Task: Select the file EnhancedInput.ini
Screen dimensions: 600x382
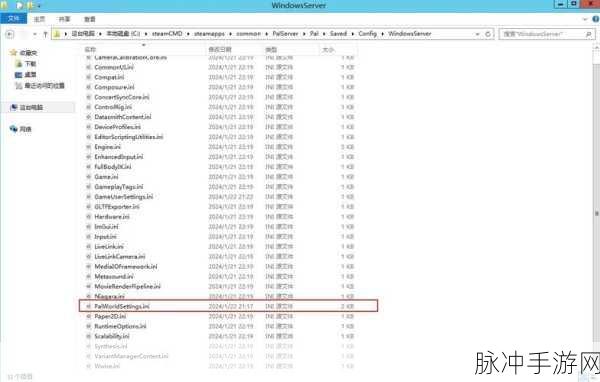Action: [119, 157]
